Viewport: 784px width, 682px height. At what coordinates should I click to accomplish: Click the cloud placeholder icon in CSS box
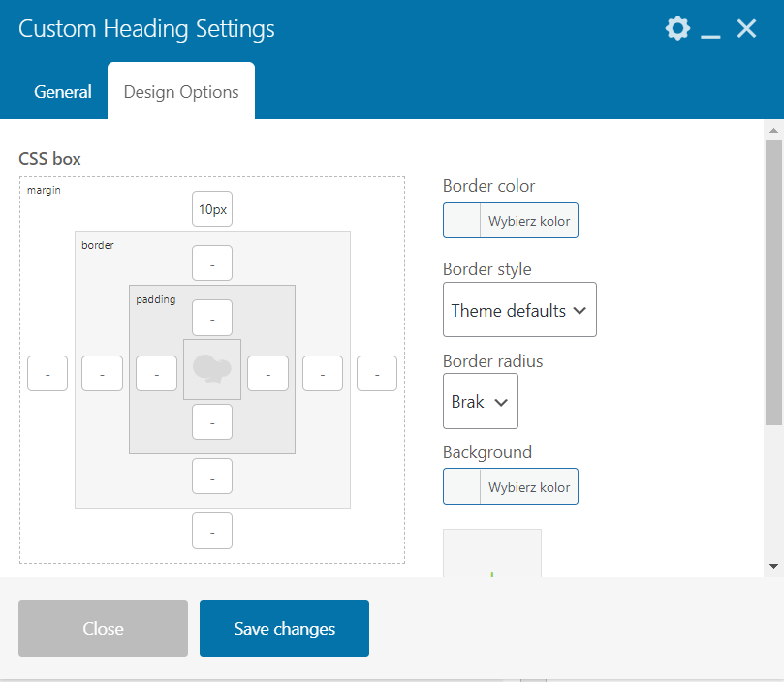[x=212, y=369]
